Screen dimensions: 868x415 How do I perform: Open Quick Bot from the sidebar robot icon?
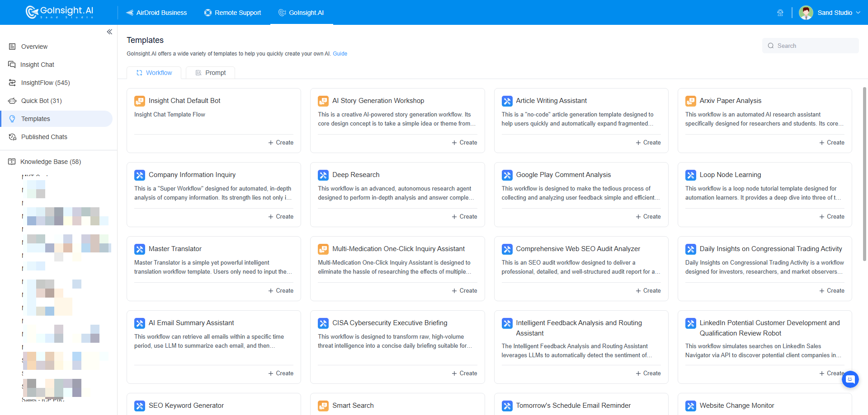(11, 100)
